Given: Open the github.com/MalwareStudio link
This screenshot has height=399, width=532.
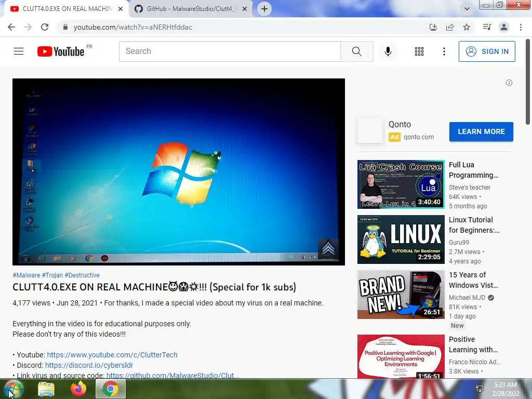Looking at the screenshot, I should point(172,375).
